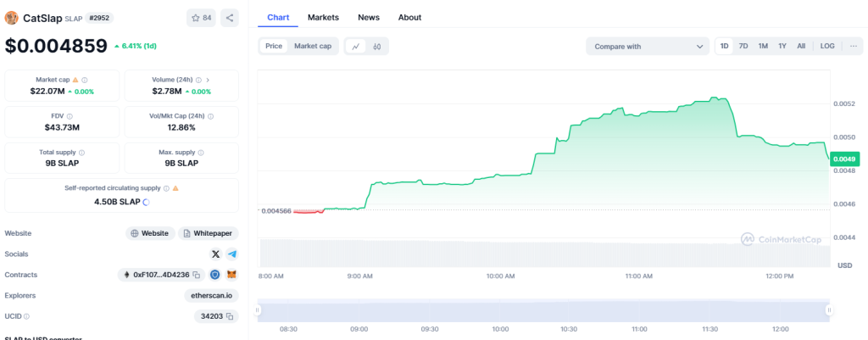Screen dimensions: 868x340
Task: Click the blue shield wallet icon
Action: [215, 275]
